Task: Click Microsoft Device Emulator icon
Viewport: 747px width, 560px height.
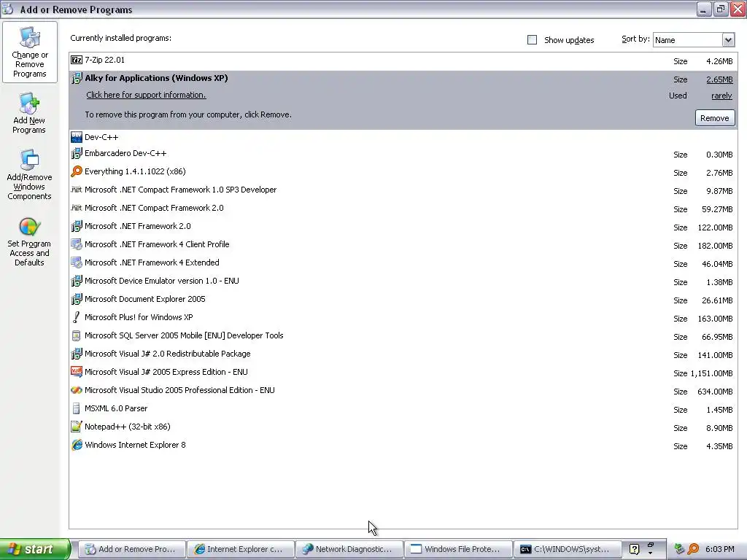Action: (76, 281)
